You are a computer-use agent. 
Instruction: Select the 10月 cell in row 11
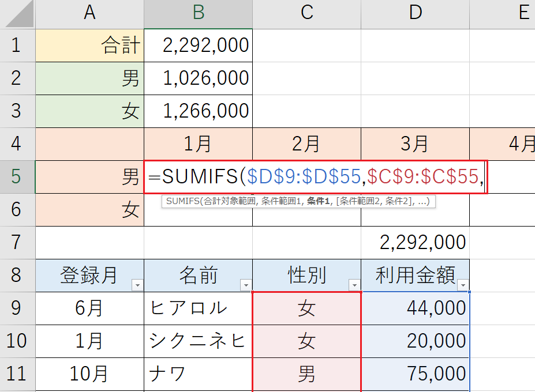[x=89, y=374]
